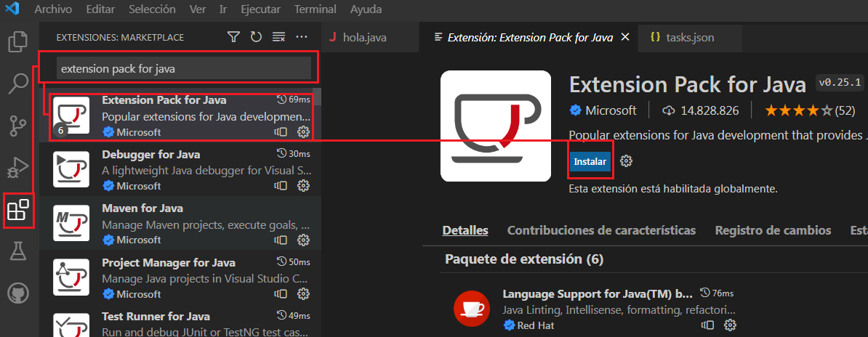Switch to the hola.java editor tab
Image resolution: width=868 pixels, height=337 pixels.
coord(369,38)
